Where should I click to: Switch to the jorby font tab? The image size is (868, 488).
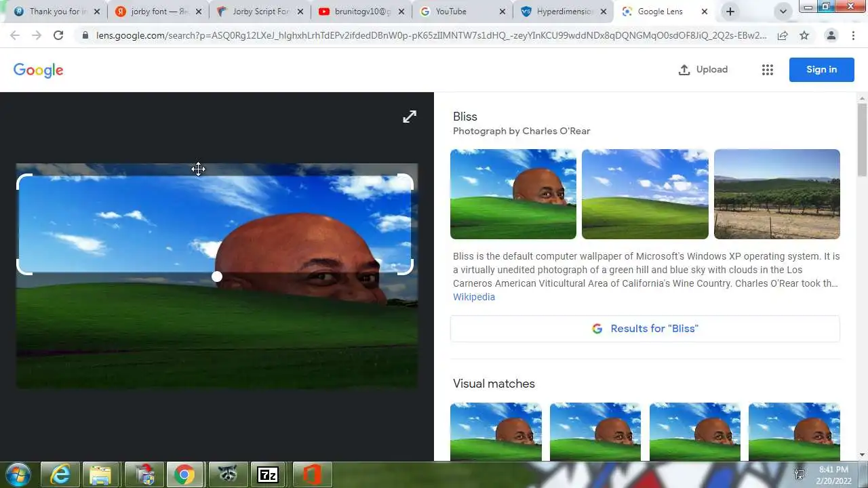point(157,12)
